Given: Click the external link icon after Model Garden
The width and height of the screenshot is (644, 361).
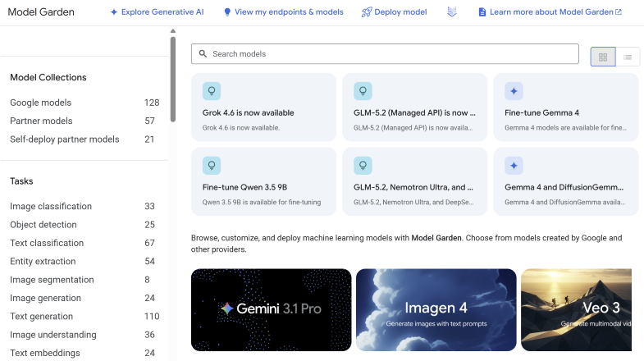Looking at the screenshot, I should click(619, 12).
